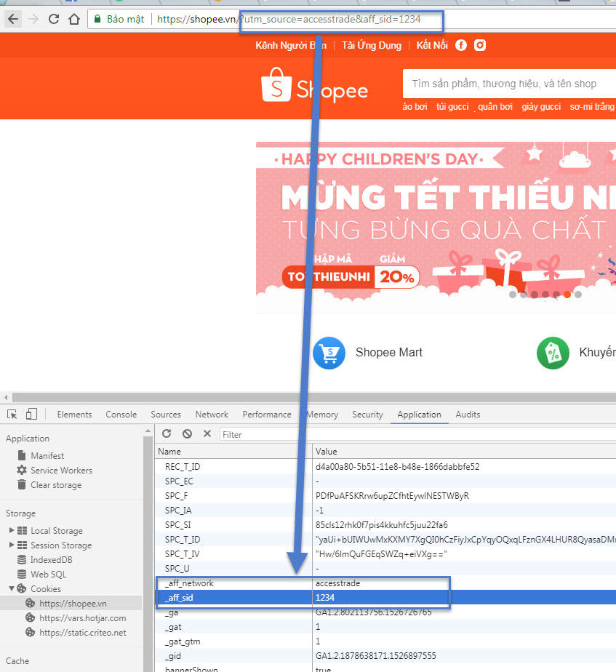Search the suggested keyword áo bơi

(x=415, y=107)
